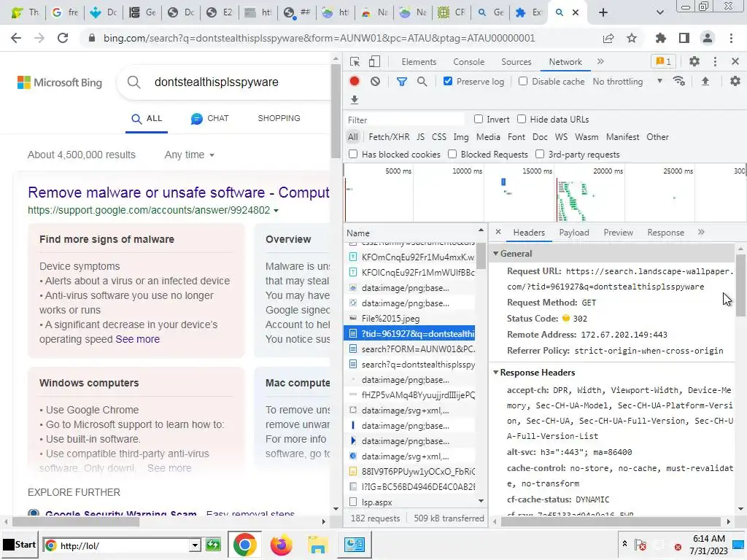
Task: Open the tab search chevron in Chrome
Action: pyautogui.click(x=659, y=13)
